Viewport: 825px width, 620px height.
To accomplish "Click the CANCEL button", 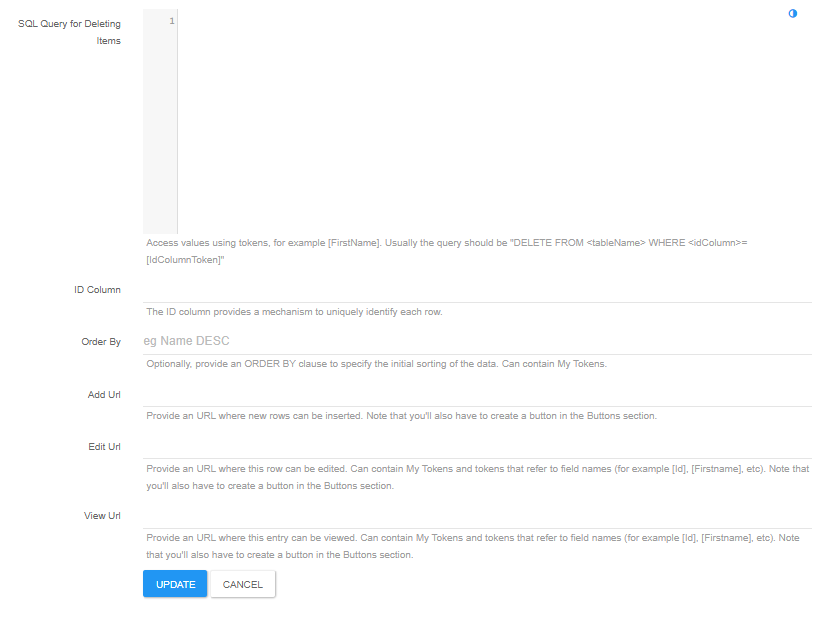I will coord(243,584).
